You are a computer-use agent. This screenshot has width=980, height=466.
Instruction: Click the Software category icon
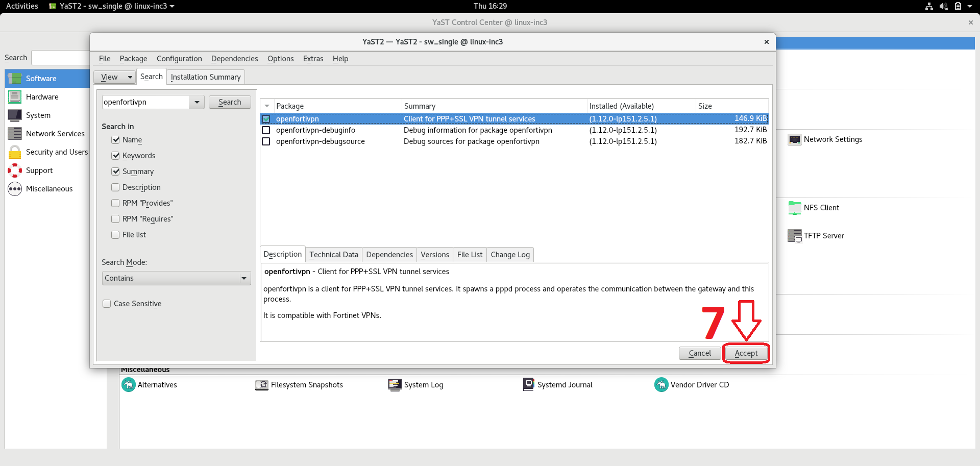[x=15, y=79]
